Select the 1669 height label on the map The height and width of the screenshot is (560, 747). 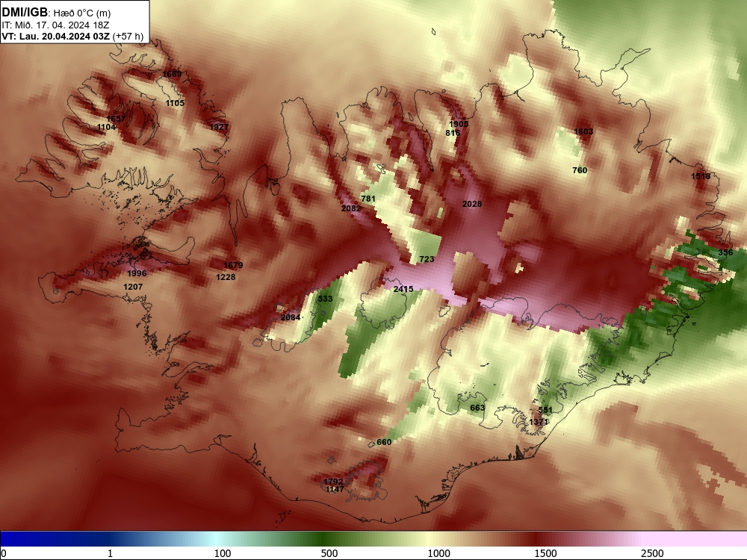tap(172, 74)
